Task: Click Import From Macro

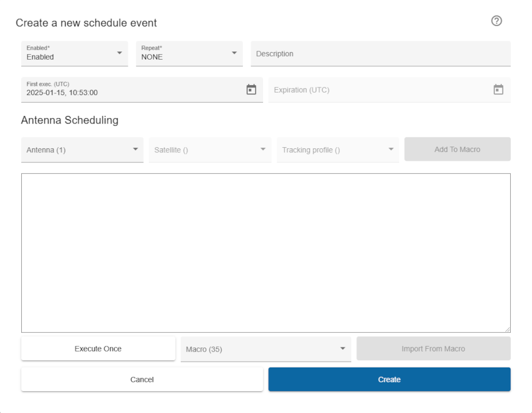Action: (x=433, y=349)
